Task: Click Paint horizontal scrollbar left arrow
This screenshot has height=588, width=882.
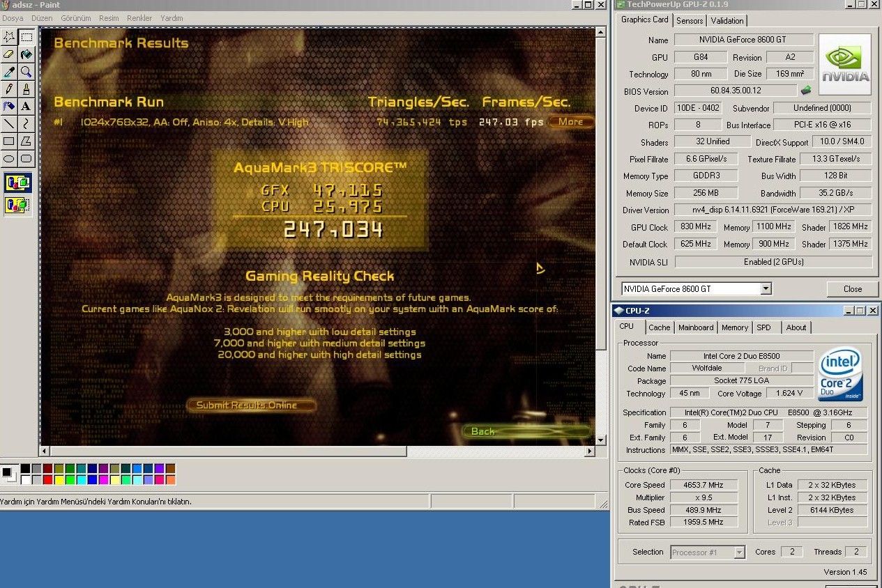Action: [45, 451]
